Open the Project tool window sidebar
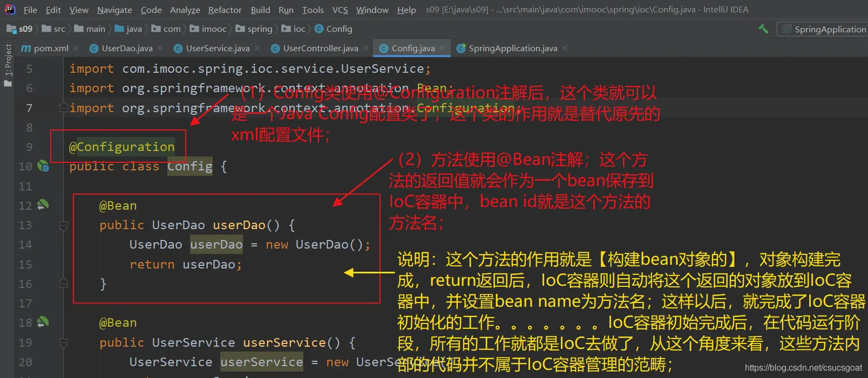 (x=8, y=65)
